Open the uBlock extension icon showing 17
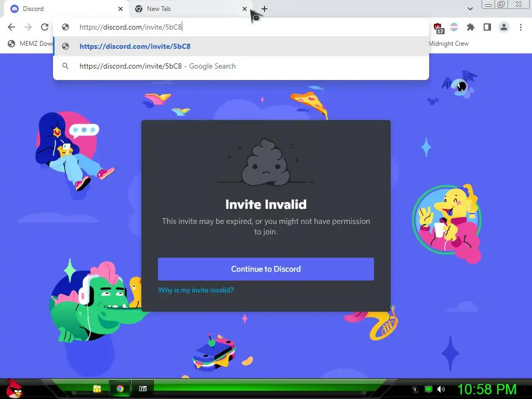532x399 pixels. 438,28
